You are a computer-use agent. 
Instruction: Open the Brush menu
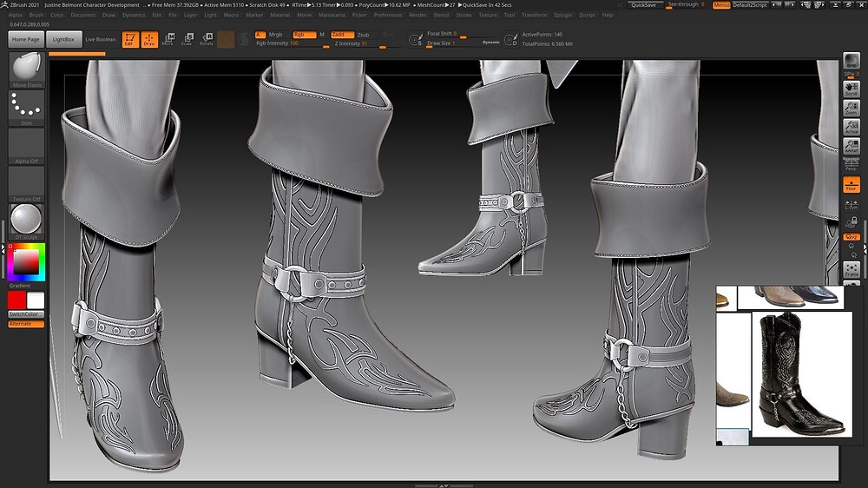36,15
